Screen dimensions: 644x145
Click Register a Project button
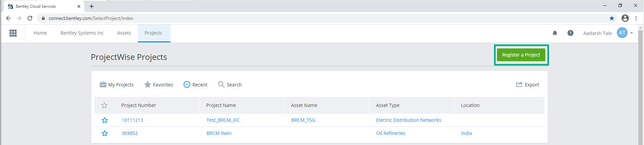click(x=521, y=55)
